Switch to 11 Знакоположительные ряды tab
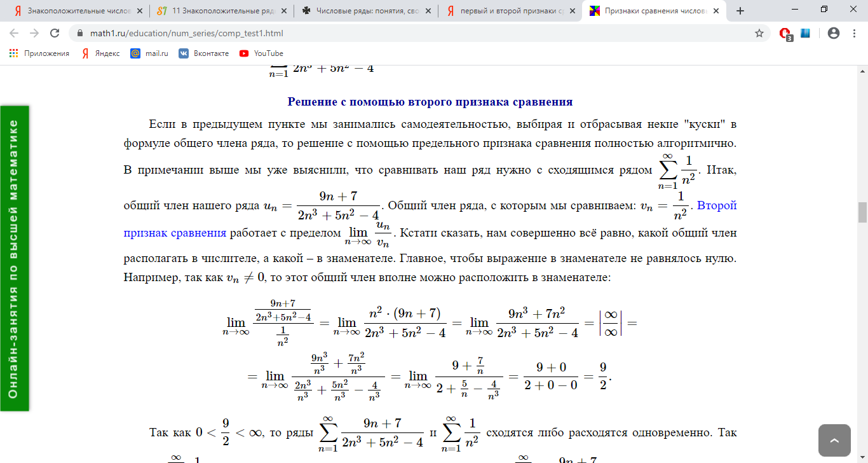The image size is (868, 463). 222,11
